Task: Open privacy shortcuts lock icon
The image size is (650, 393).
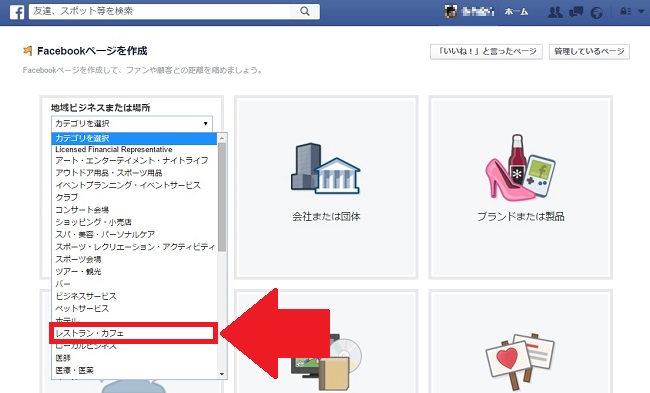Action: (x=625, y=12)
